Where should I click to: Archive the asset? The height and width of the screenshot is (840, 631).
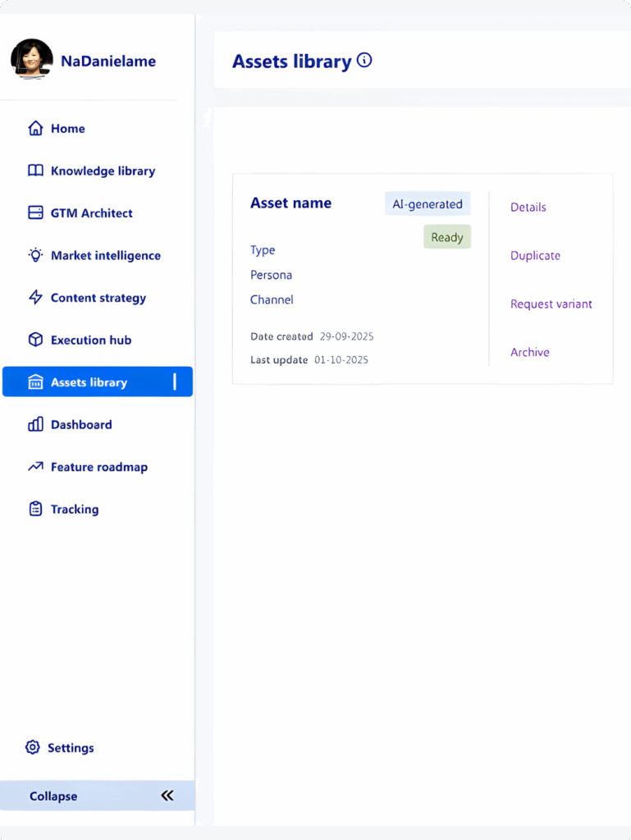[529, 353]
